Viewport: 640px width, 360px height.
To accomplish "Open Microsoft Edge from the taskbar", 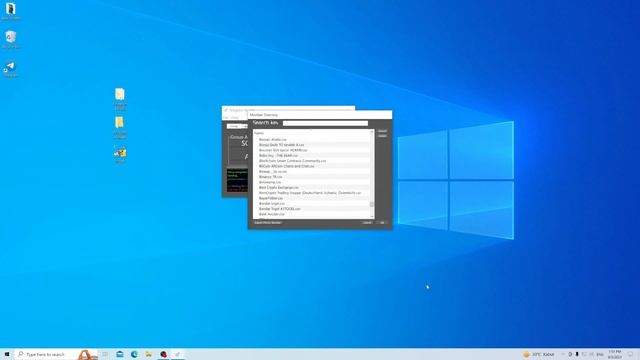I will click(134, 354).
